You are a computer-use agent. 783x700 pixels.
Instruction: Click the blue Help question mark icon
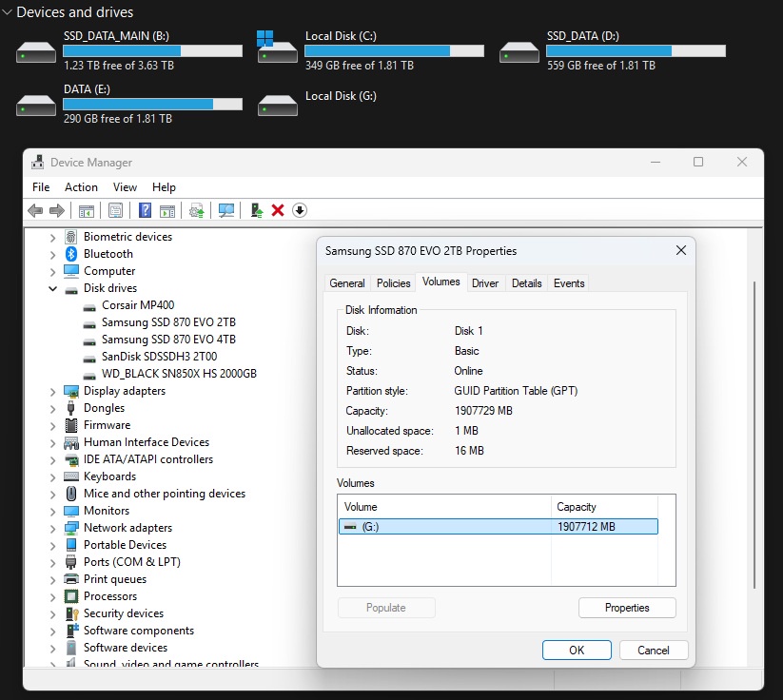(x=145, y=210)
